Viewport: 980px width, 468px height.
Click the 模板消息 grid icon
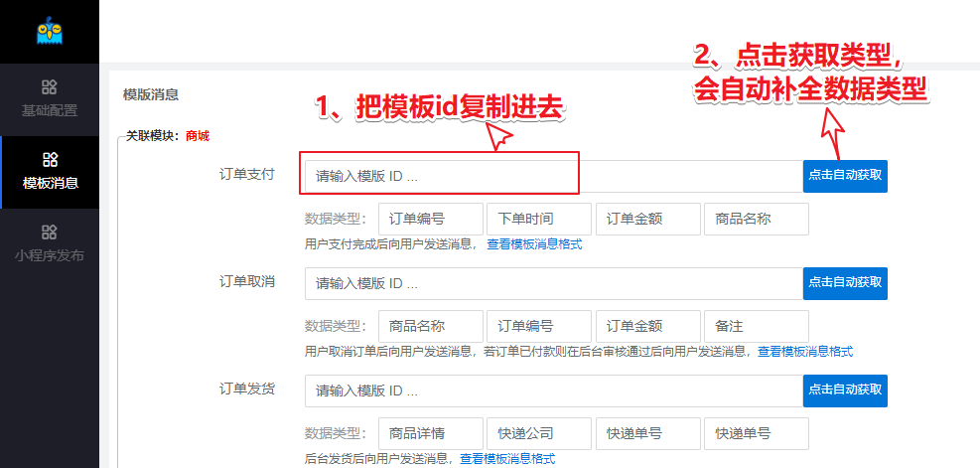click(50, 159)
